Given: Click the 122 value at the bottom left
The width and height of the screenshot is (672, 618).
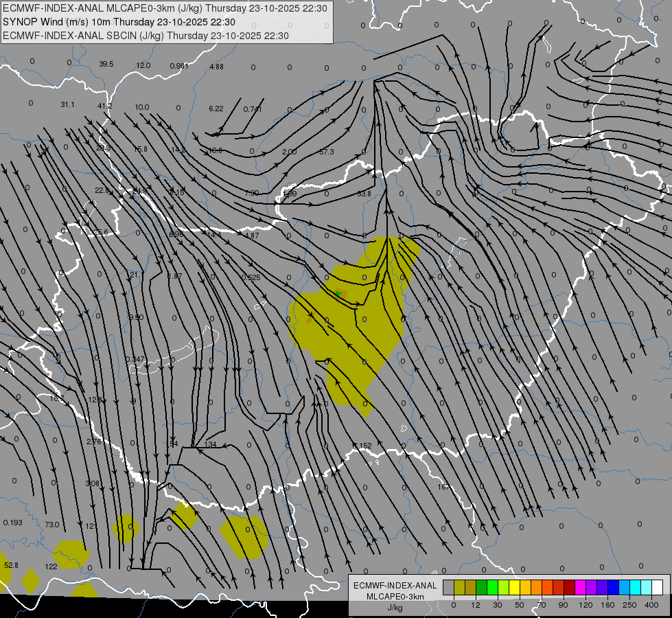Looking at the screenshot, I should [x=51, y=566].
